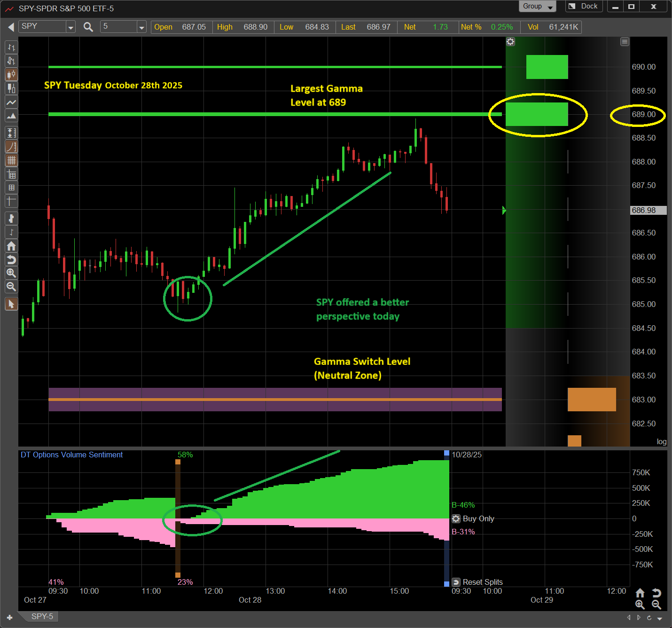672x628 pixels.
Task: Select the OHLC bar chart style
Action: (x=11, y=47)
